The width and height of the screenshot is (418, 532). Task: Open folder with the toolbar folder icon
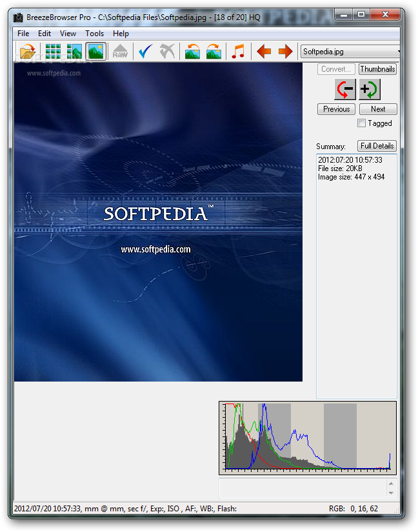28,52
